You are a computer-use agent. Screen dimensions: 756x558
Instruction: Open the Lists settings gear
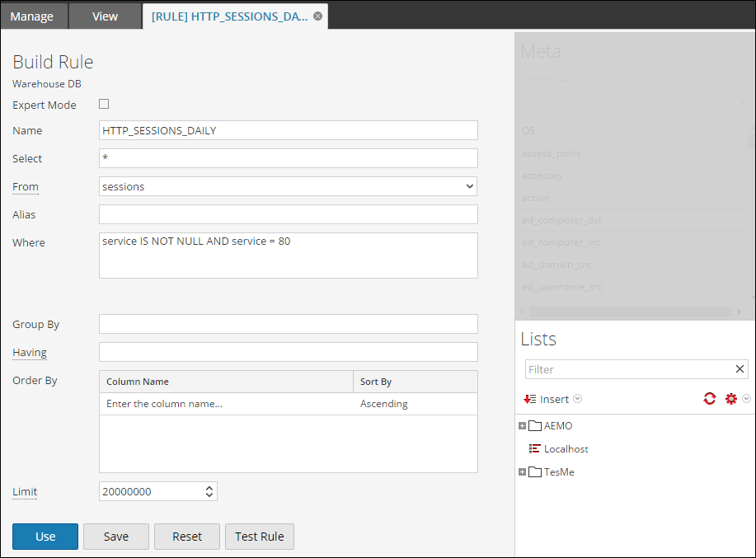click(x=730, y=399)
